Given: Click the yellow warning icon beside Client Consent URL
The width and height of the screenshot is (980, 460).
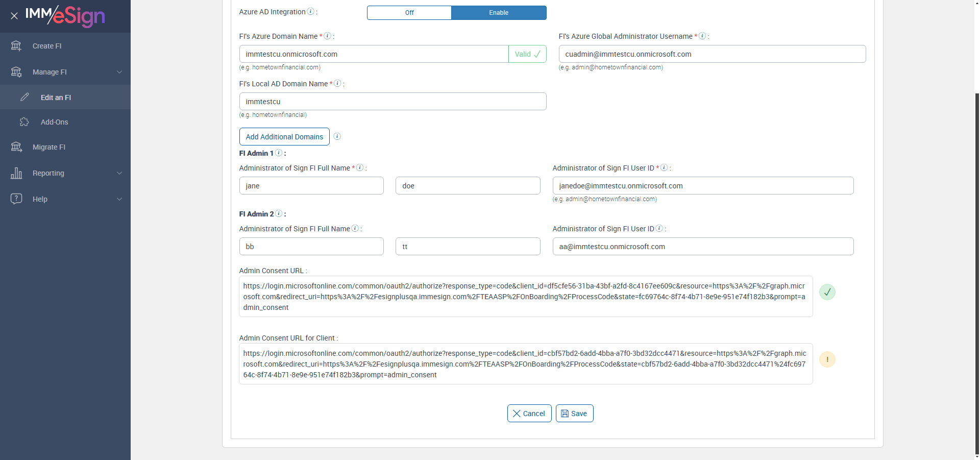Looking at the screenshot, I should pyautogui.click(x=827, y=359).
